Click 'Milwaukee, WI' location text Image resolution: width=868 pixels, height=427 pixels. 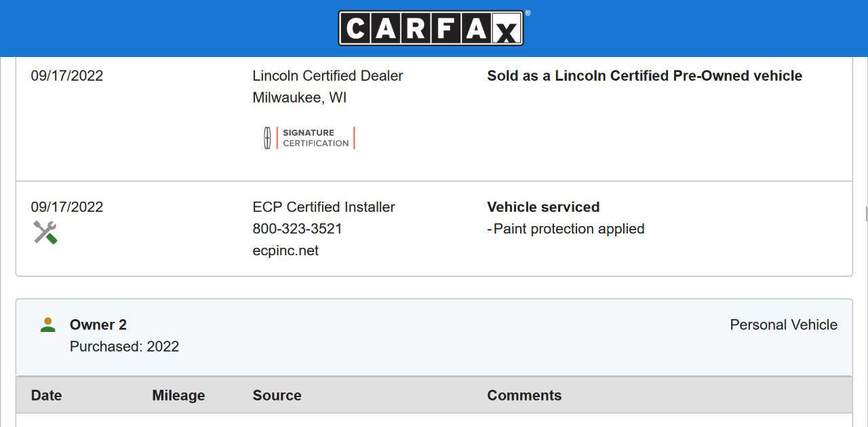coord(299,97)
